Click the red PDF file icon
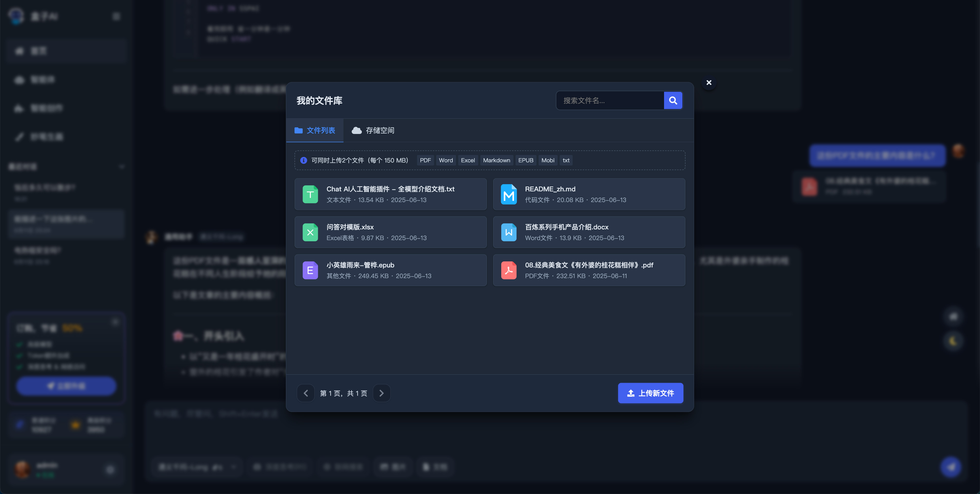980x494 pixels. [509, 270]
